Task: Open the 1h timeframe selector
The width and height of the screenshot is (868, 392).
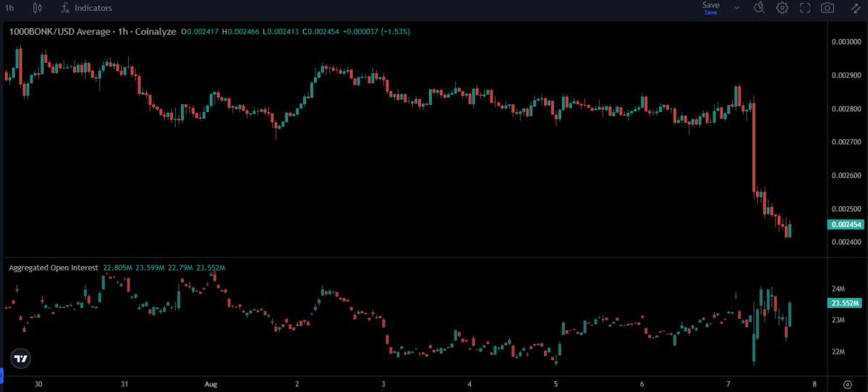Action: (x=9, y=8)
